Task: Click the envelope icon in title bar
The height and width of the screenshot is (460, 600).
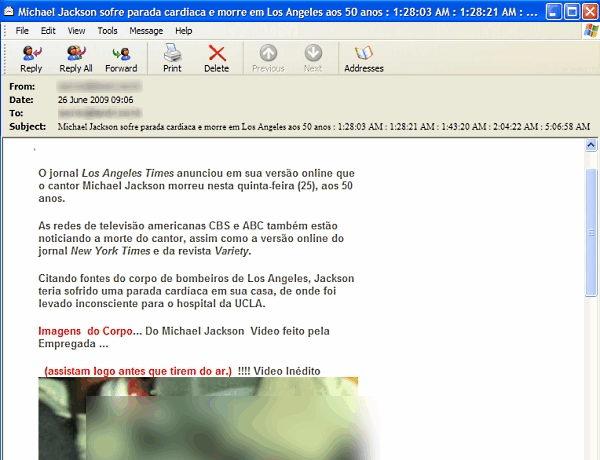Action: 8,11
